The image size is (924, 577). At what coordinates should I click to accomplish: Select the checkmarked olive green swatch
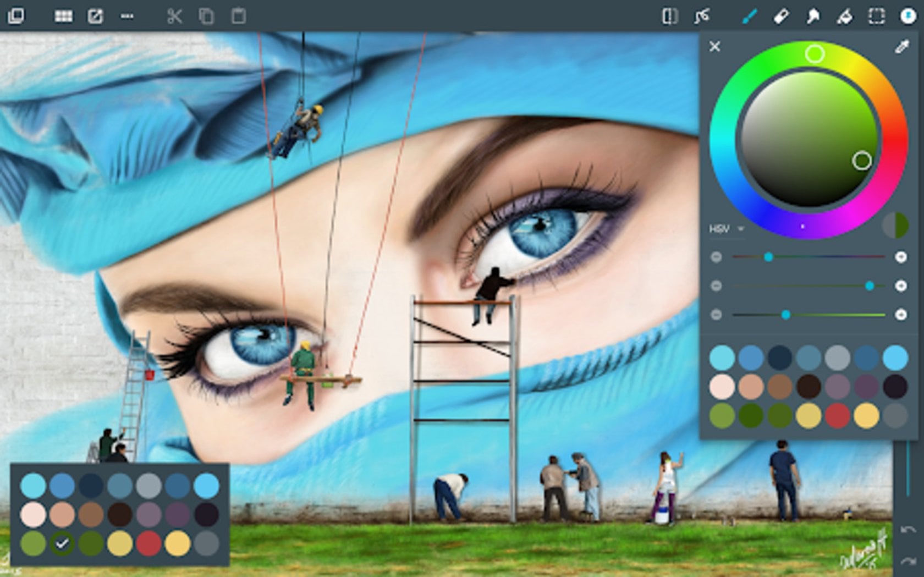pos(63,545)
